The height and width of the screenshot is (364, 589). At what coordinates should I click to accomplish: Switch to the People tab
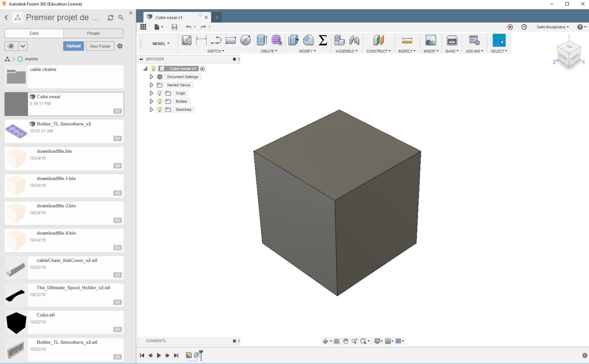click(93, 33)
